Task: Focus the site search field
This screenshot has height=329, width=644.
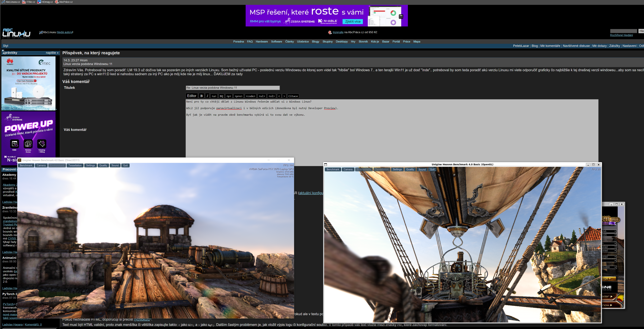Action: (x=623, y=31)
